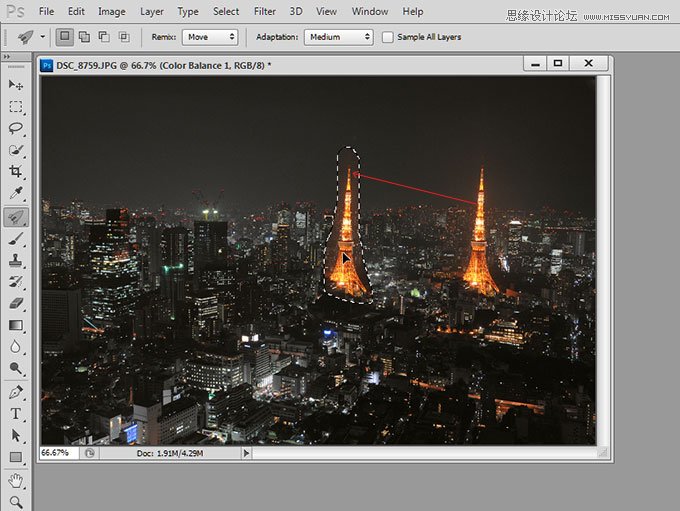Expand the tool preset picker arrow
Viewport: 680px width, 511px height.
tap(42, 37)
